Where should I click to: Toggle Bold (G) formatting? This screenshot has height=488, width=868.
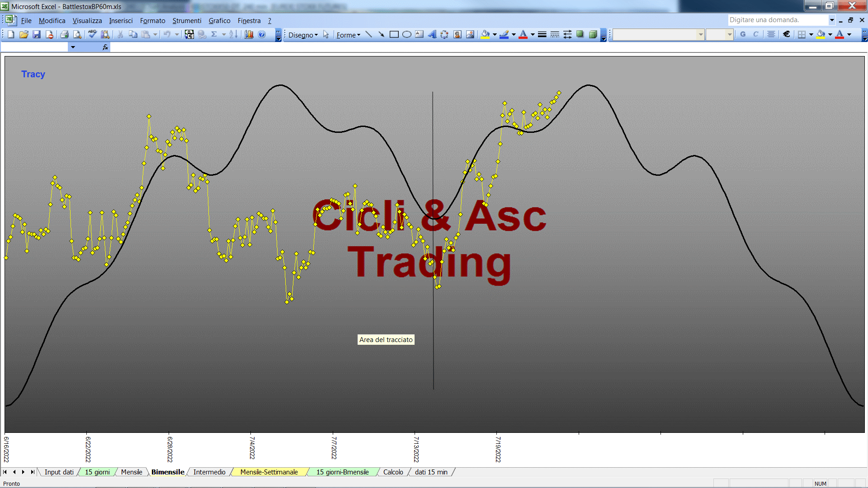coord(743,34)
